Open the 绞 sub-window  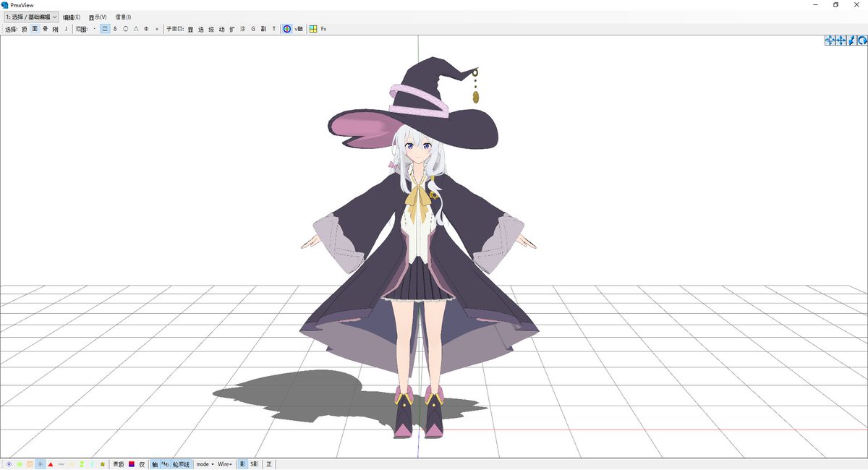click(211, 29)
